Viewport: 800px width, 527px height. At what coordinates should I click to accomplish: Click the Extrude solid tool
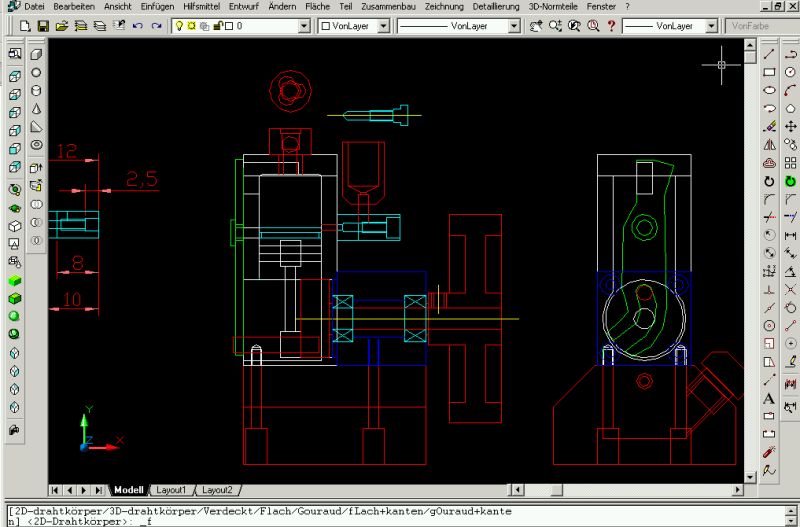(36, 168)
